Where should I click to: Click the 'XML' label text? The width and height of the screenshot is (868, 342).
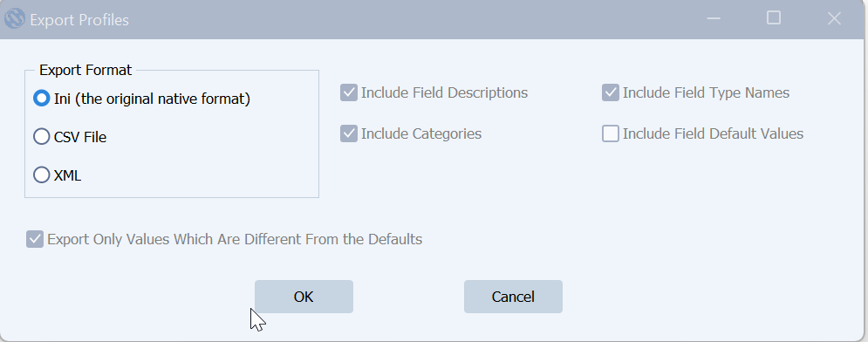[x=67, y=176]
